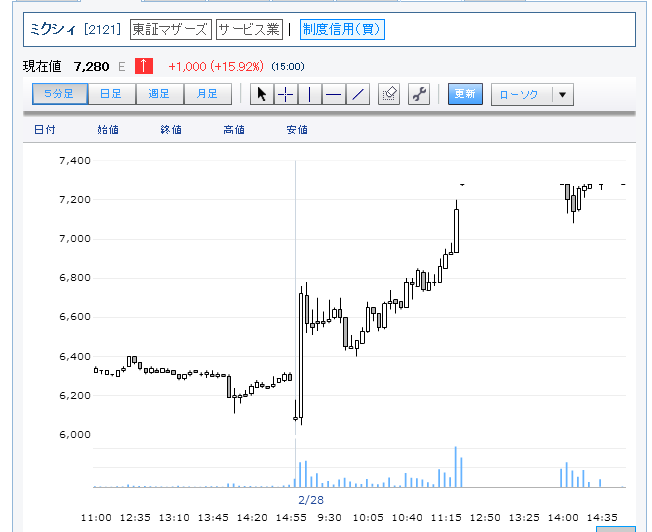Click the current price 7,280
The width and height of the screenshot is (652, 532).
click(91, 67)
